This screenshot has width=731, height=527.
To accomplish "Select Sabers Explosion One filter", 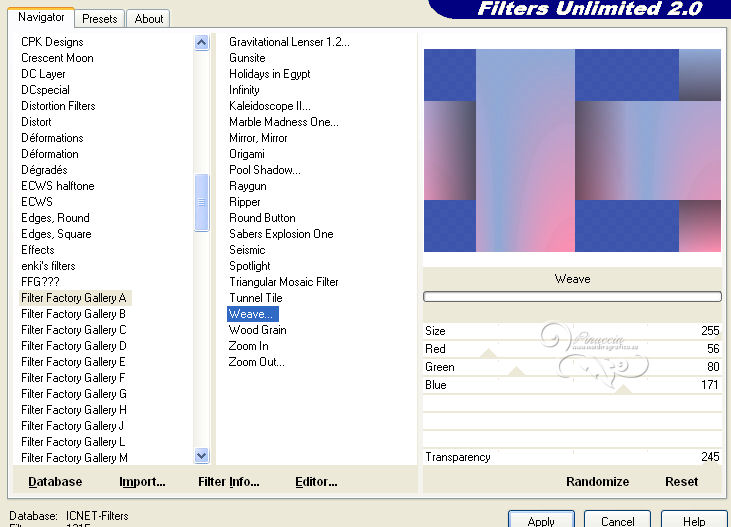I will point(281,234).
